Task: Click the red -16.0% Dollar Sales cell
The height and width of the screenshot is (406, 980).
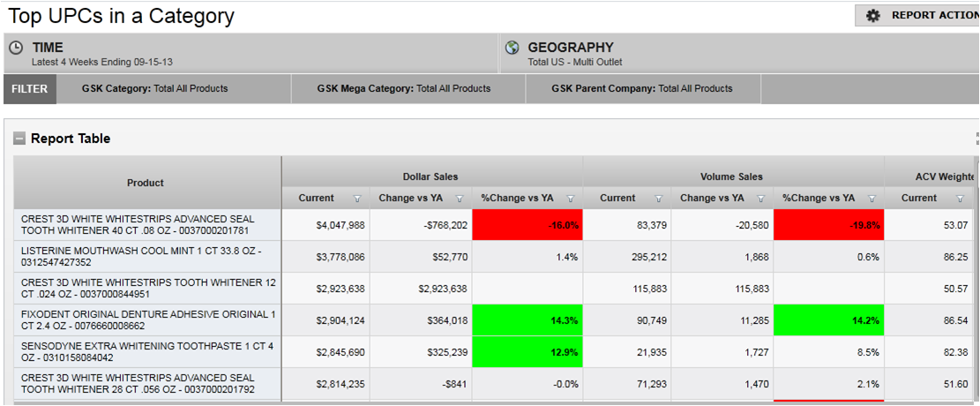Action: (527, 225)
